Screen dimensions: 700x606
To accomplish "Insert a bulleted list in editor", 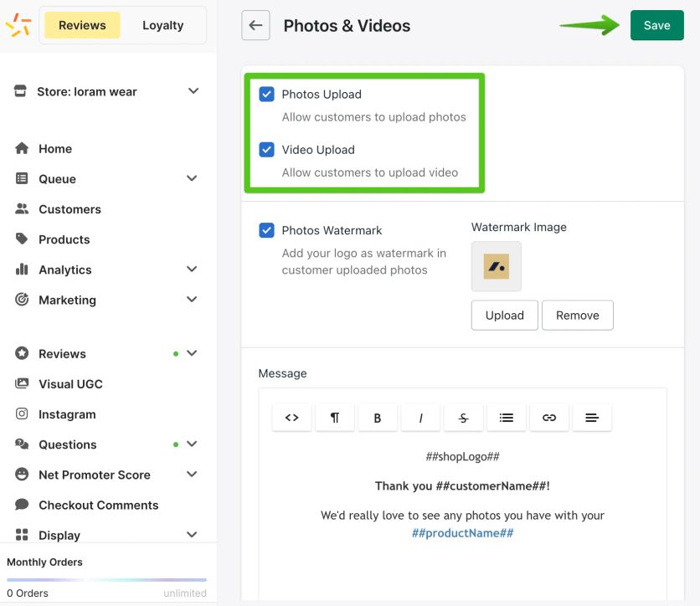I will [506, 418].
